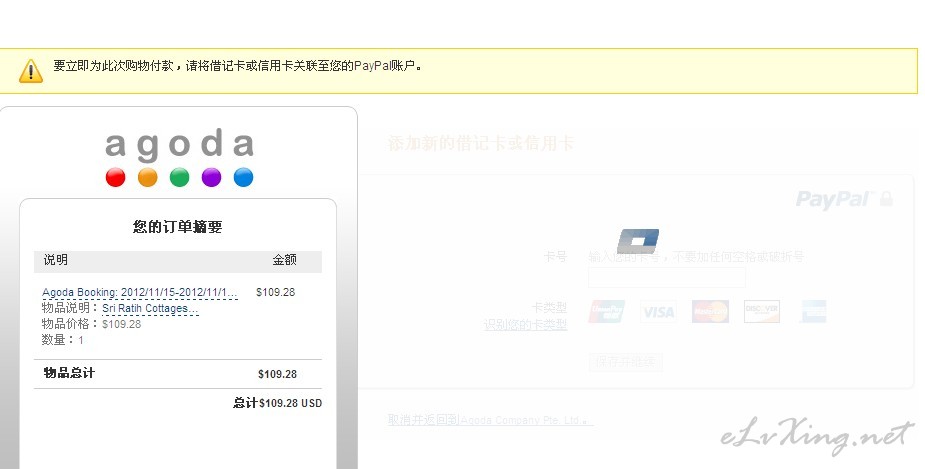Click the red dot in agoda logo

pos(116,177)
